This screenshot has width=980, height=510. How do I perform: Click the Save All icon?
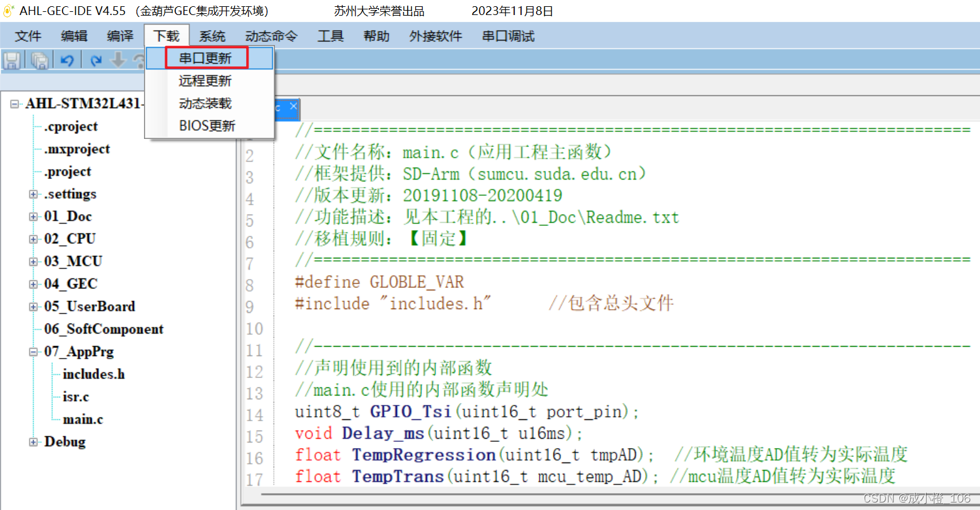[39, 60]
